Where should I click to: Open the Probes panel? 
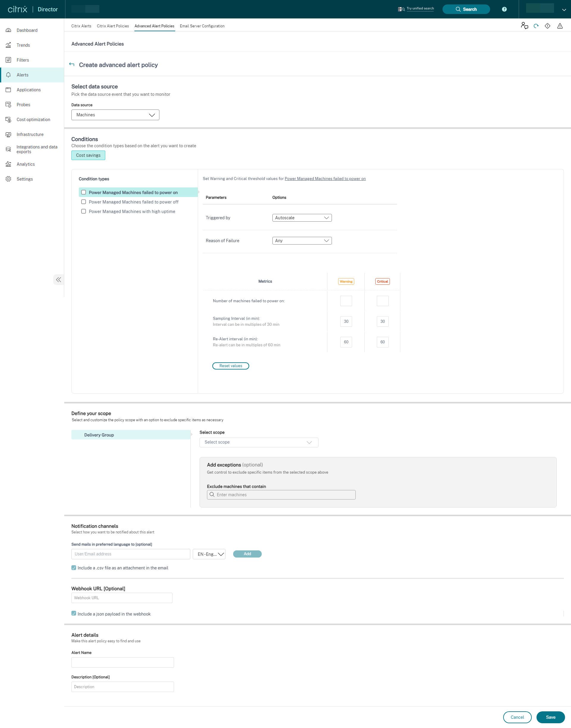tap(23, 104)
